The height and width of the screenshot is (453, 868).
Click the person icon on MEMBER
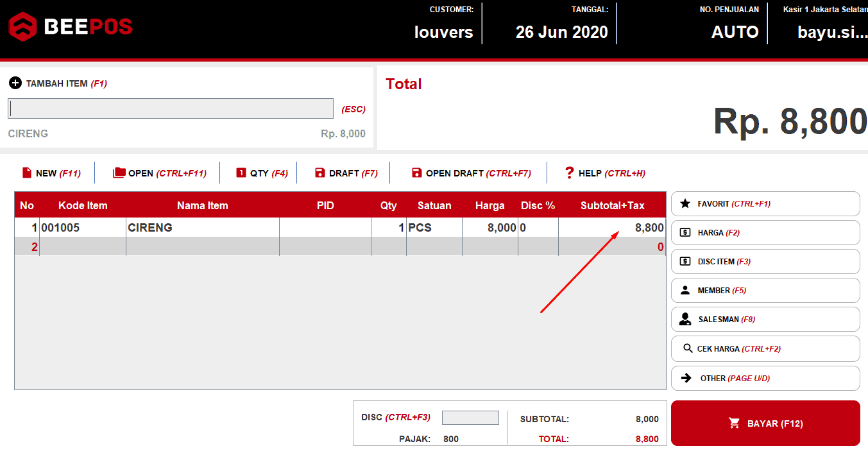(685, 290)
